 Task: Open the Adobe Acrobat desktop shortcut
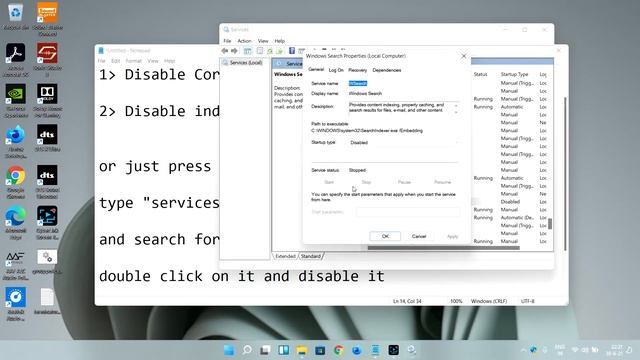(16, 60)
